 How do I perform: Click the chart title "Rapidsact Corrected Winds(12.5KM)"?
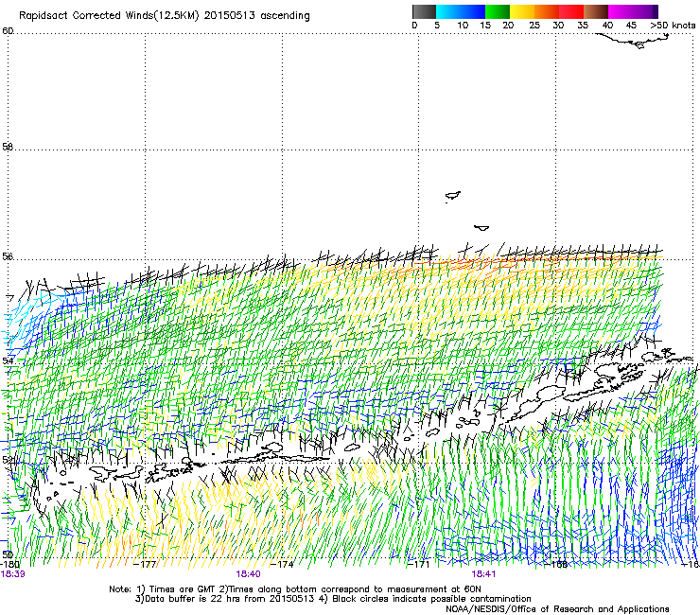click(x=109, y=16)
